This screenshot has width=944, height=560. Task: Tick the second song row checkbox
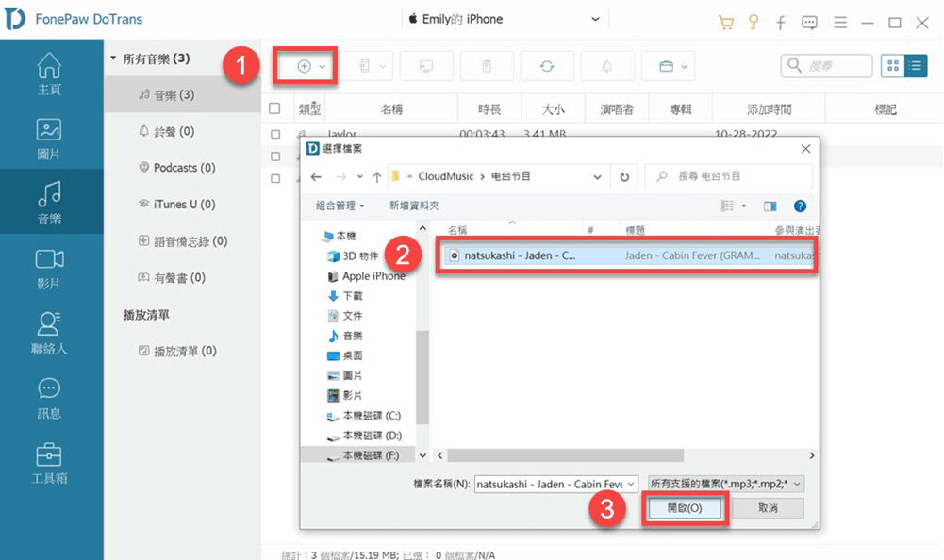tap(275, 156)
